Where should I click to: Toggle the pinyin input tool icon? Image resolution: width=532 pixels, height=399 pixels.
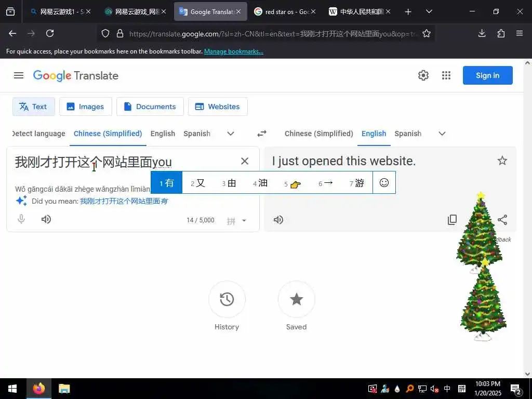[231, 221]
